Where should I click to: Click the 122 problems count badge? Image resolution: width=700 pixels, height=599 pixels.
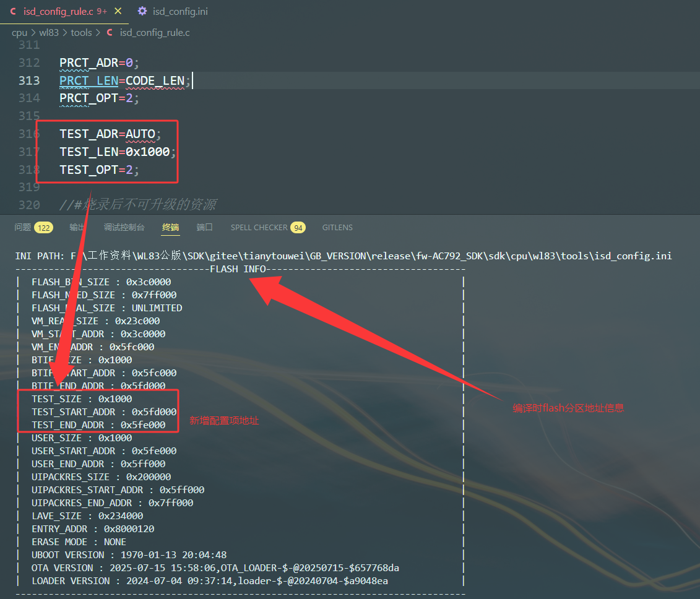pyautogui.click(x=44, y=228)
